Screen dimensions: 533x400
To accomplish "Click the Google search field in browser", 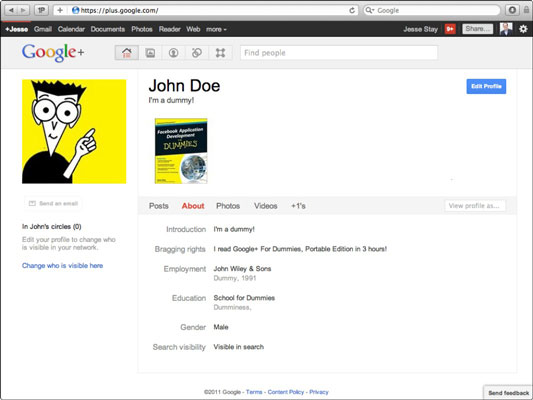I will tap(432, 10).
